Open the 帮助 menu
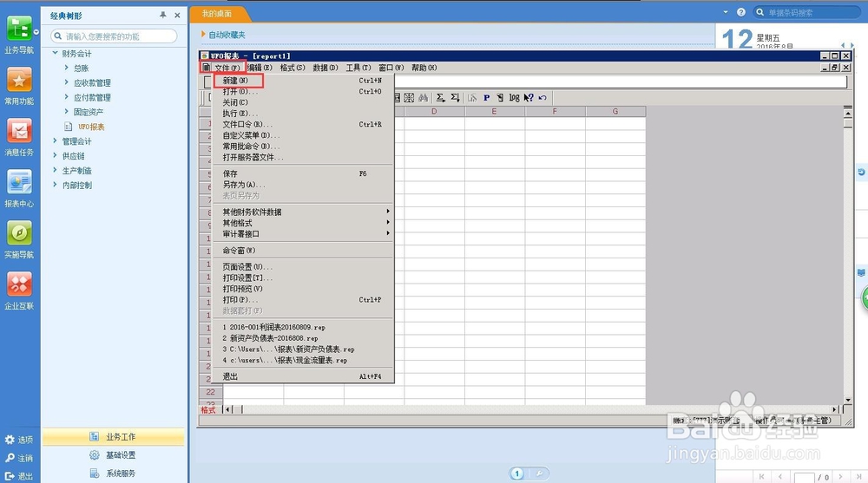 [x=424, y=68]
